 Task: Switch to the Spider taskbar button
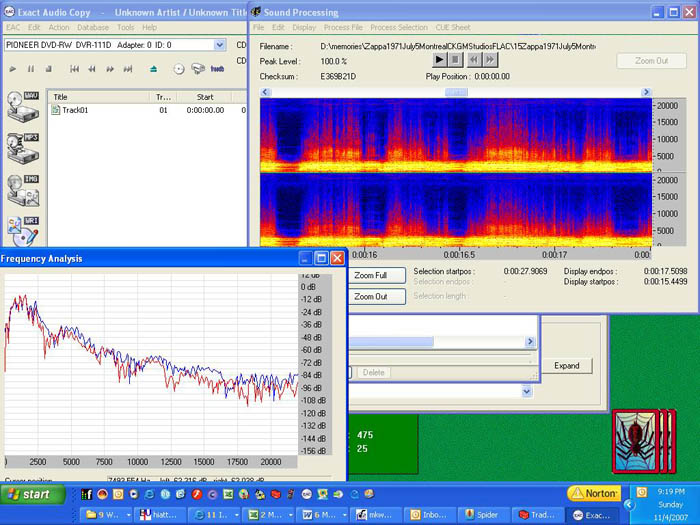click(482, 515)
